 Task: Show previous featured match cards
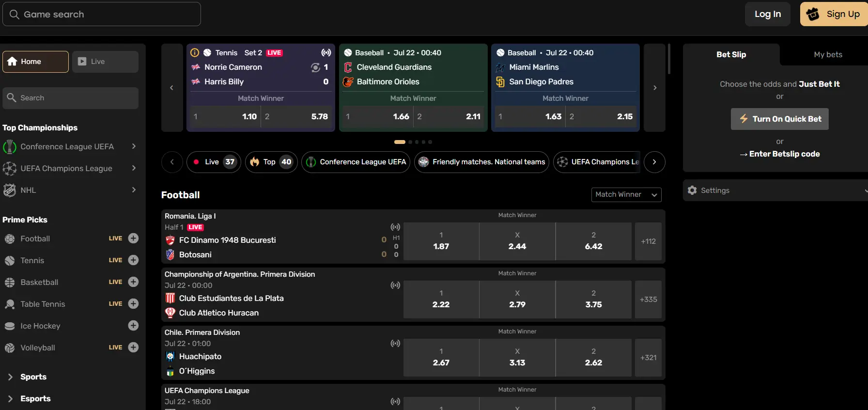coord(172,88)
